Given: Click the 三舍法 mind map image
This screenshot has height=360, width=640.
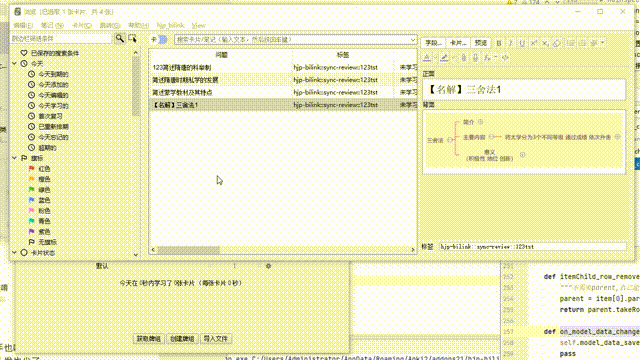Looking at the screenshot, I should pyautogui.click(x=524, y=140).
